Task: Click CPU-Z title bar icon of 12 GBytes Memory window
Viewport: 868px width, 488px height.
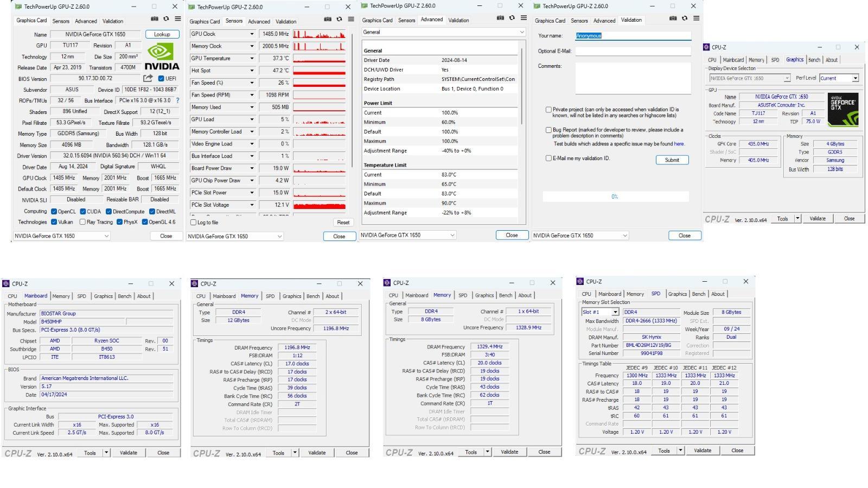Action: pos(194,283)
